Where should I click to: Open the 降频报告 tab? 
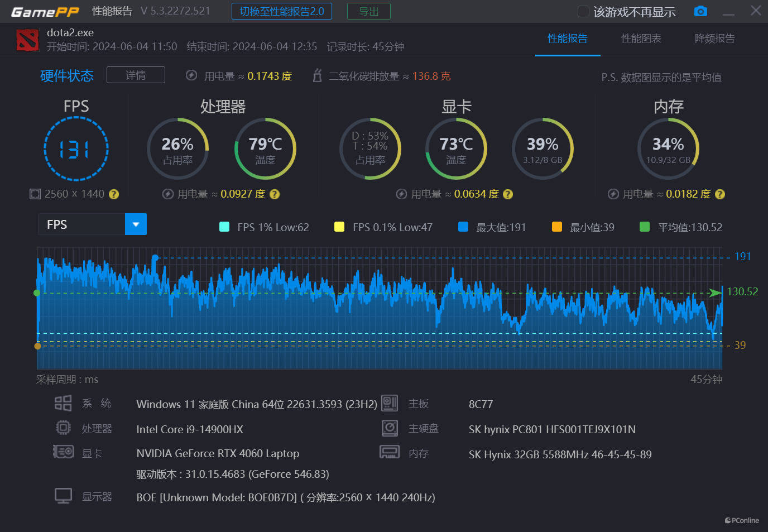tap(714, 39)
